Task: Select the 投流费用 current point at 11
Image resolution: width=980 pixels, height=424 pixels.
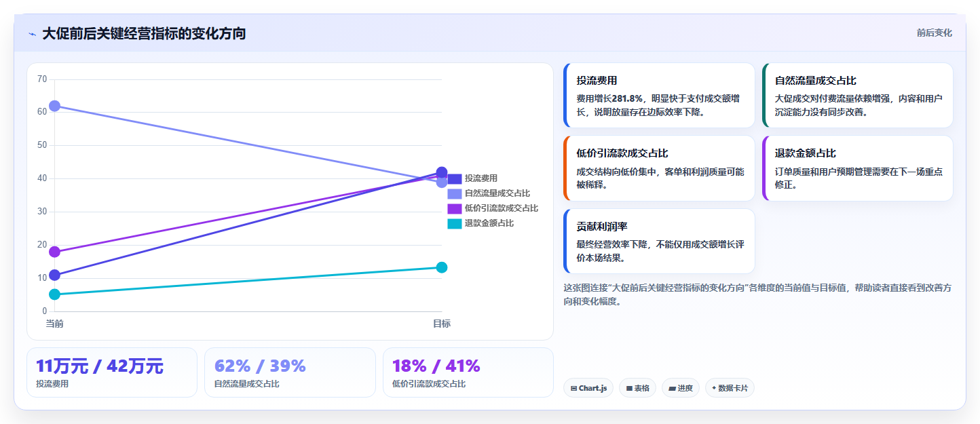Action: (x=54, y=275)
